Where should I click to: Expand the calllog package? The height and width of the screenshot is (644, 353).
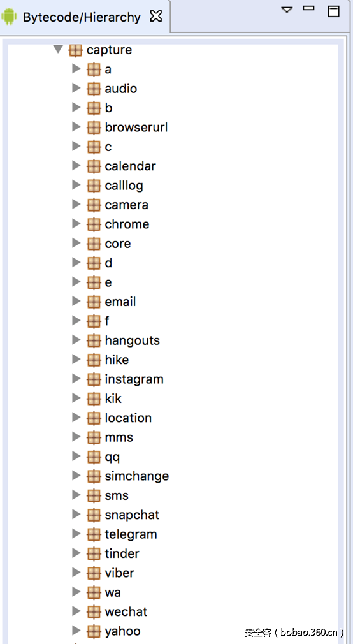76,185
